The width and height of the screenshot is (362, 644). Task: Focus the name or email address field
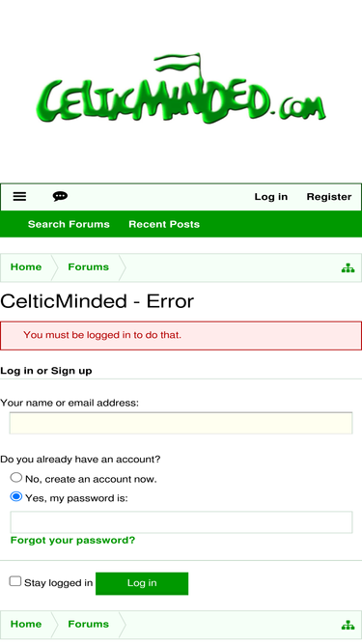[x=181, y=423]
